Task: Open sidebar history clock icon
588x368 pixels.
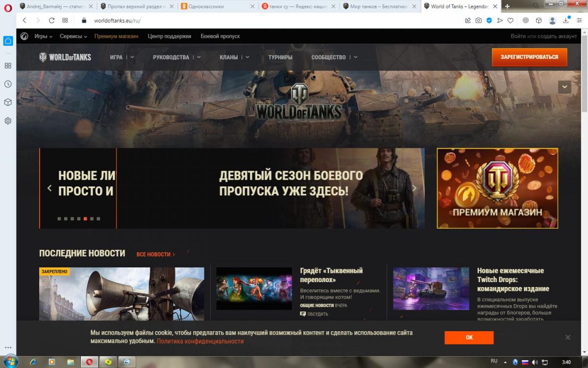Action: tap(8, 84)
